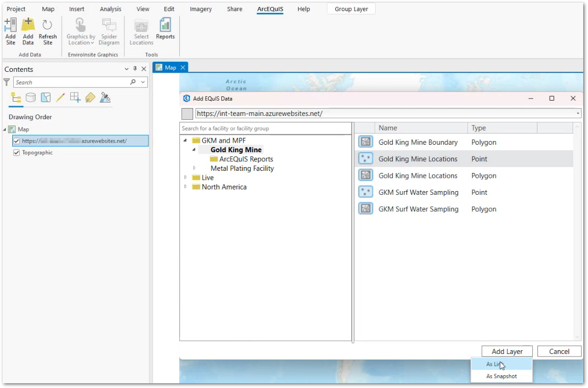Select List By Perspective Imagery icon
588x388 pixels.
105,98
